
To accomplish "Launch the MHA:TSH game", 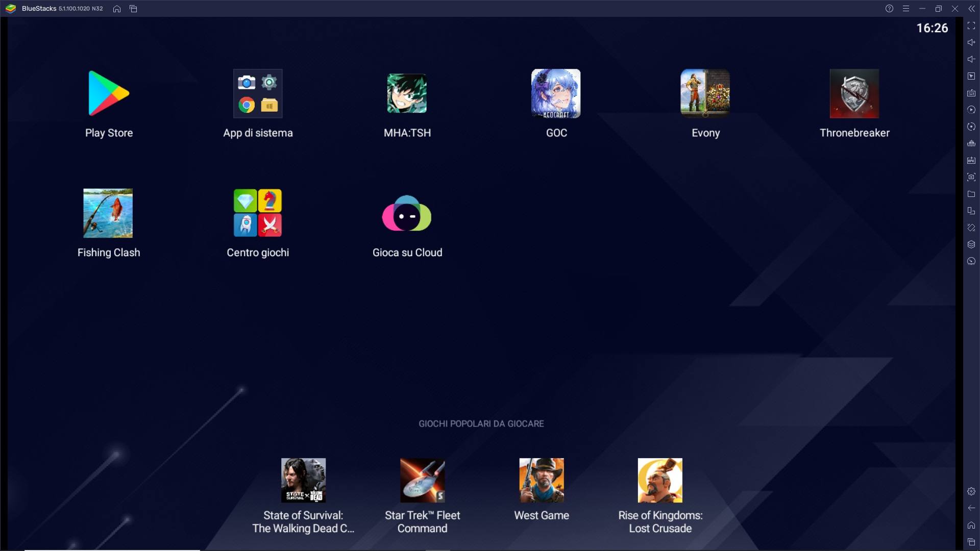I will (407, 94).
